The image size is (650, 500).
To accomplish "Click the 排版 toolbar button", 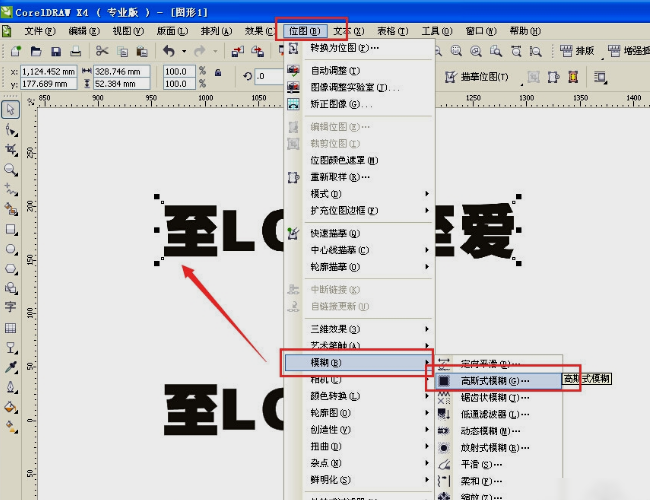I will tap(577, 51).
